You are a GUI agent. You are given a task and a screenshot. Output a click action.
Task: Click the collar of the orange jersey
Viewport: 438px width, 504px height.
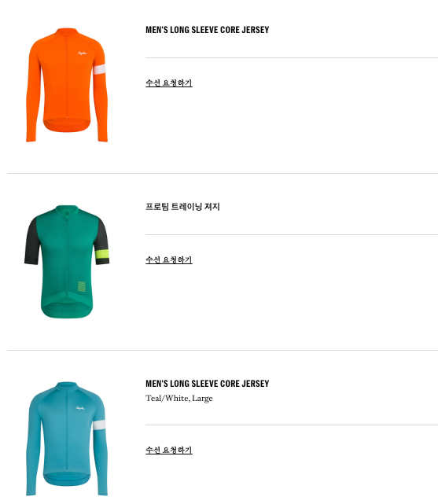click(67, 31)
